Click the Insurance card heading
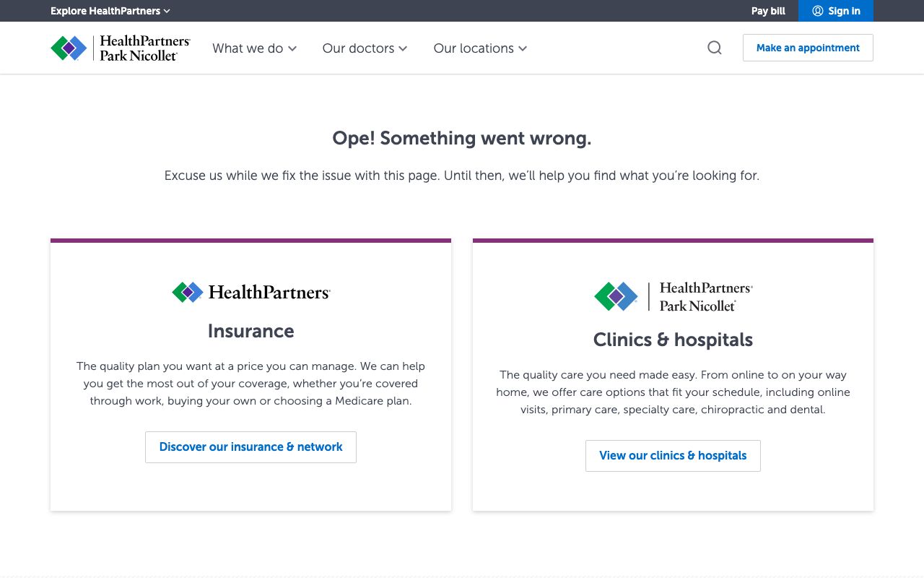 click(x=250, y=331)
